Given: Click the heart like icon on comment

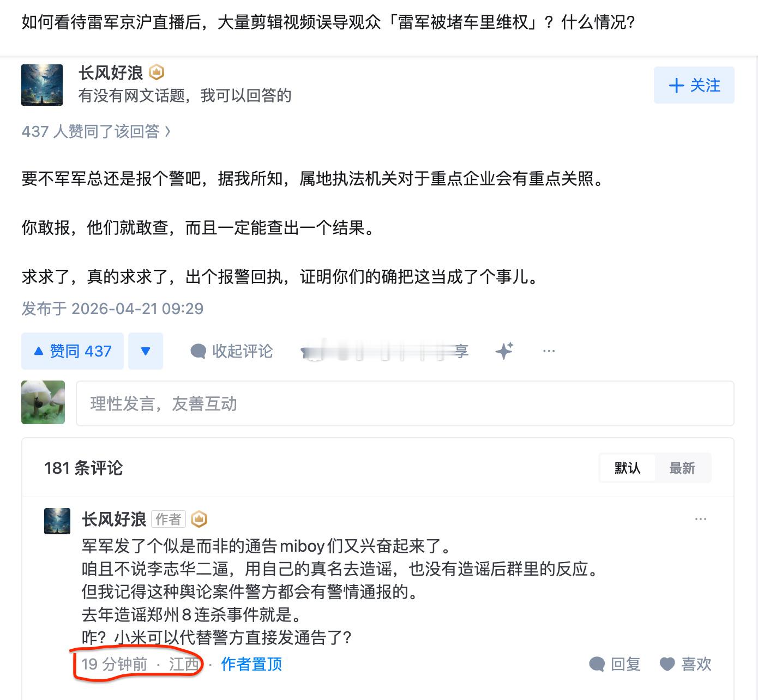Looking at the screenshot, I should click(x=667, y=664).
